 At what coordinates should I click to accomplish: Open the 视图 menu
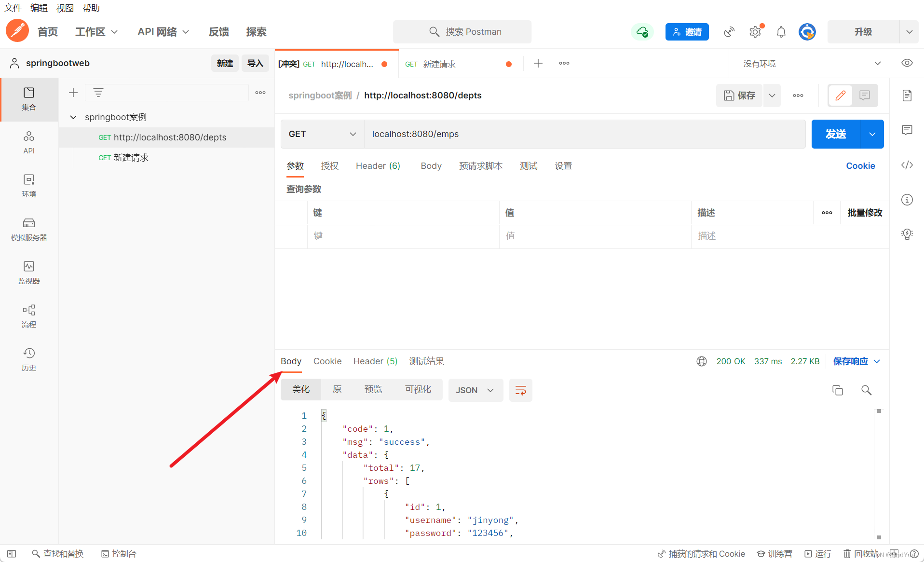65,8
